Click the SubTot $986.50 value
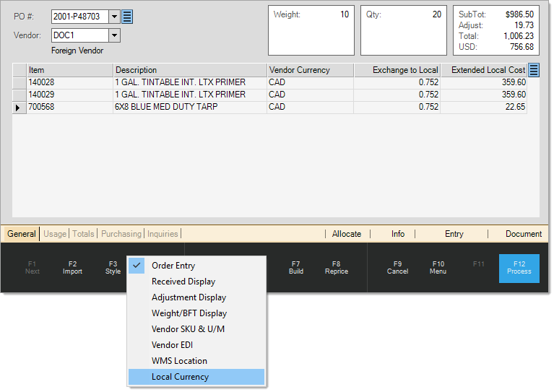 click(x=519, y=14)
